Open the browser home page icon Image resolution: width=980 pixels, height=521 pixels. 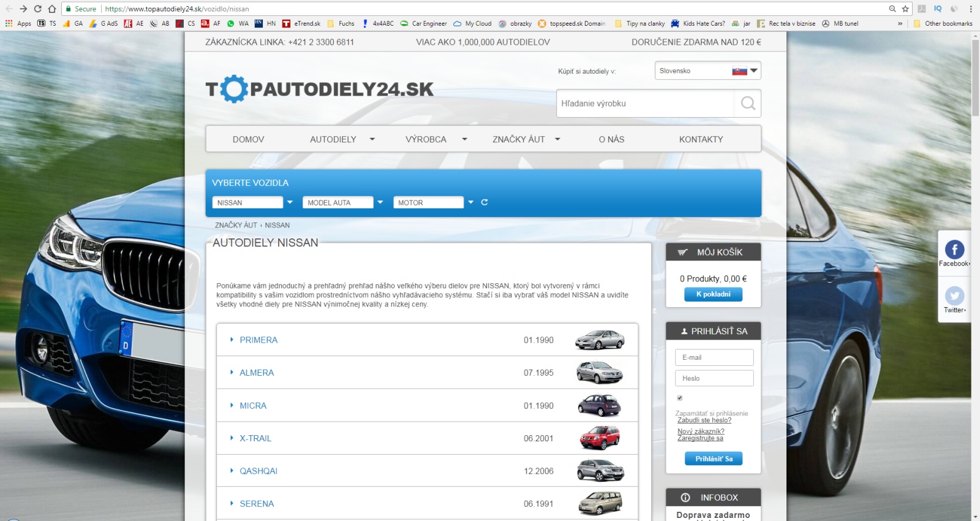coord(52,9)
